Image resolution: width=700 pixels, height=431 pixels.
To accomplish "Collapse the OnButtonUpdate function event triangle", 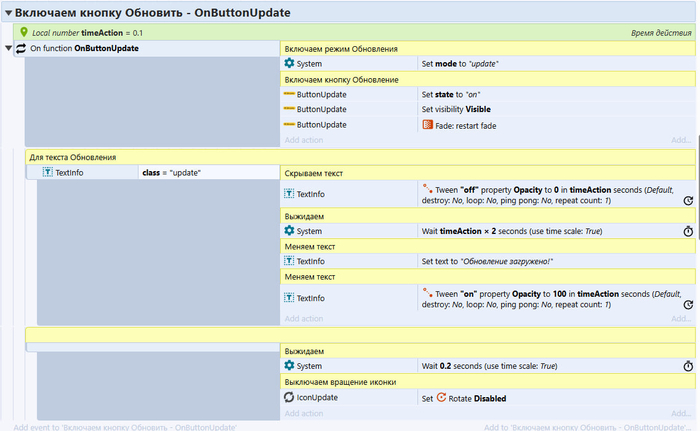I will coord(9,48).
